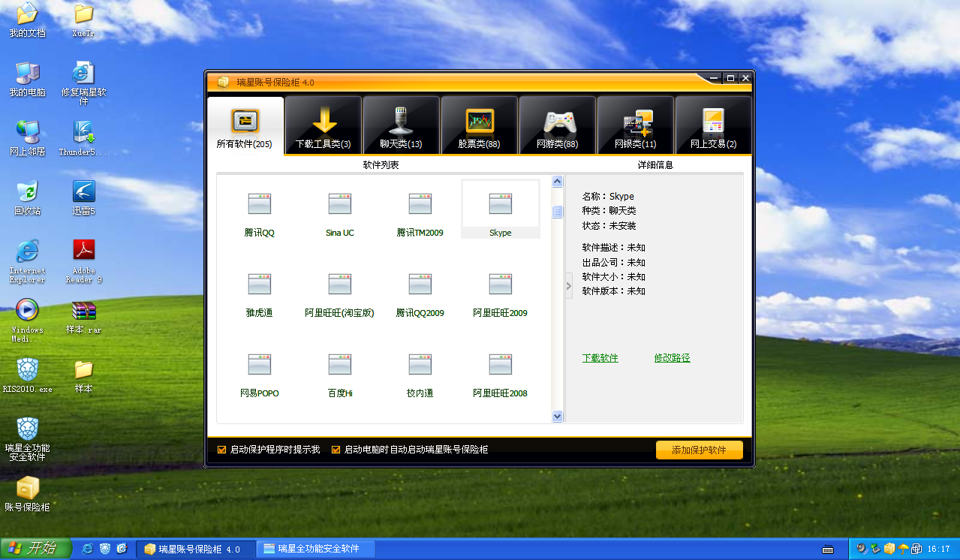960x560 pixels.
Task: Open 账号保险柜 desktop shortcut
Action: [x=27, y=493]
